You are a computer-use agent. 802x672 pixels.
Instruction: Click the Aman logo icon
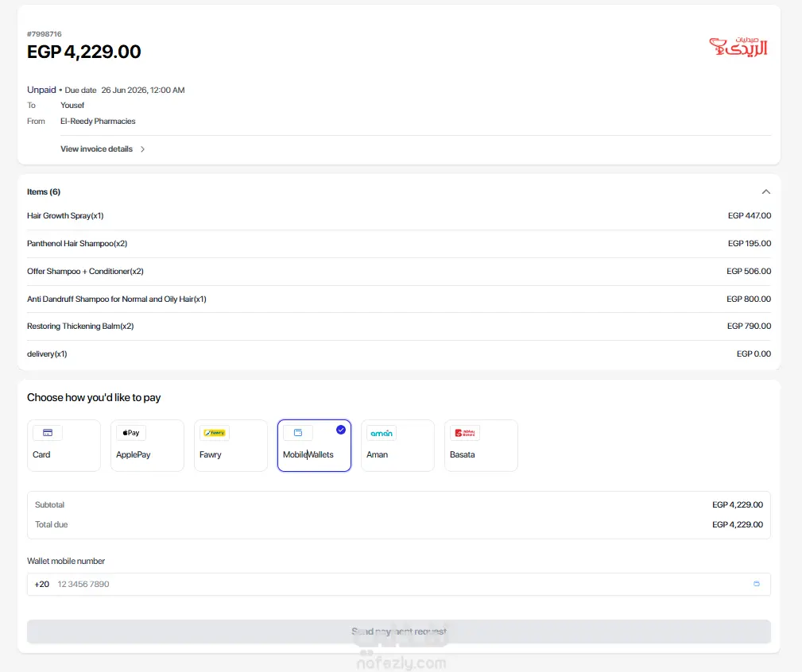[x=381, y=433]
